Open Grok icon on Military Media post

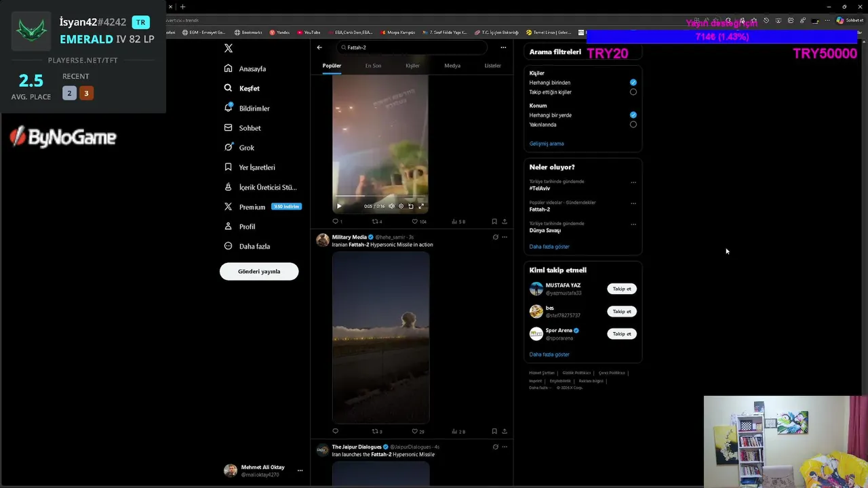[x=496, y=237]
